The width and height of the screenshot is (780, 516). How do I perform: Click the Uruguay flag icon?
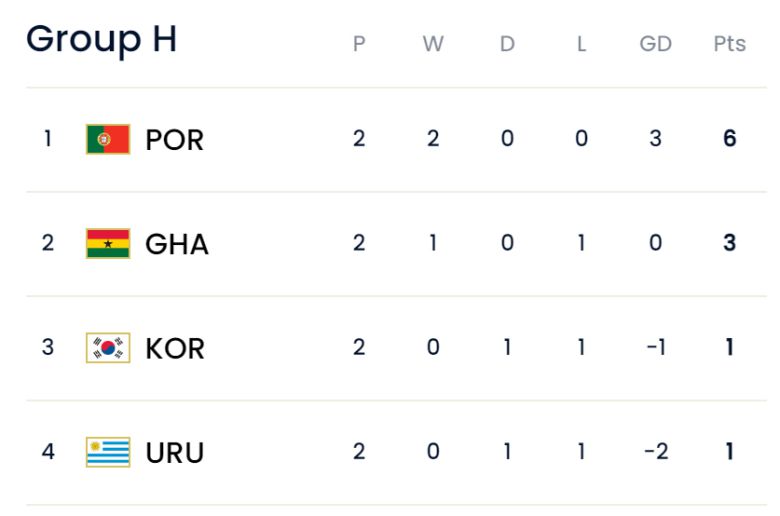tap(108, 452)
